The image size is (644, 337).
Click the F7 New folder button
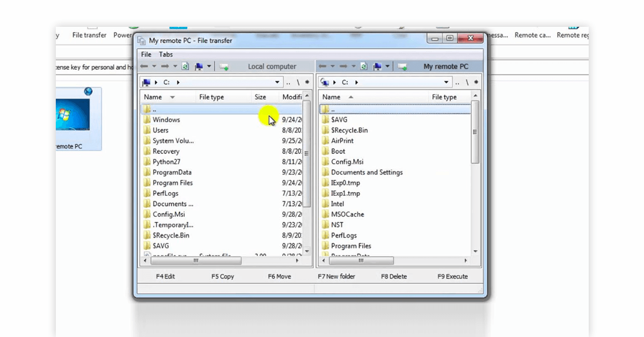[x=336, y=276]
